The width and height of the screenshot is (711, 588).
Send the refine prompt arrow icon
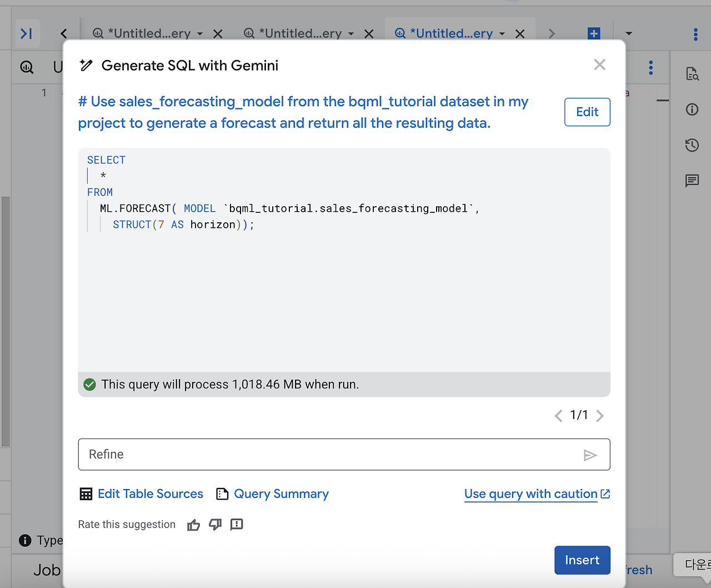coord(590,456)
